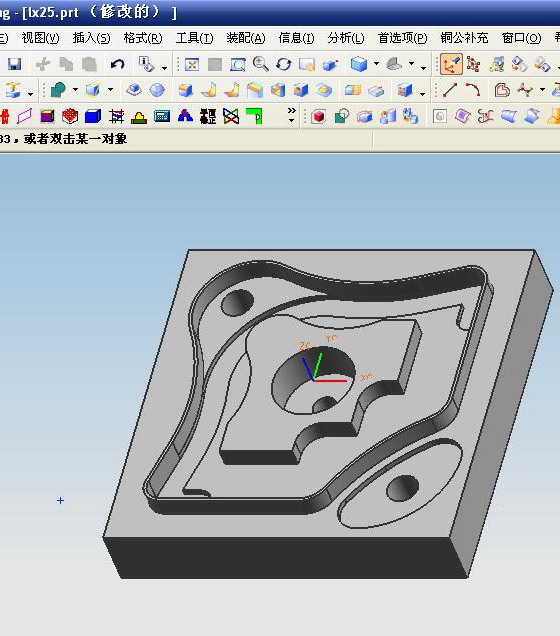Screen dimensions: 560x636
Task: Open the 分析(L) menu
Action: [x=346, y=38]
